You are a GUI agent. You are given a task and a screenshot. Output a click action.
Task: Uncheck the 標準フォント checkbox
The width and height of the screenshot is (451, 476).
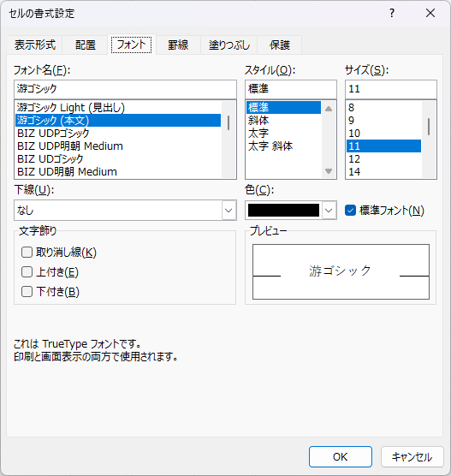(350, 210)
